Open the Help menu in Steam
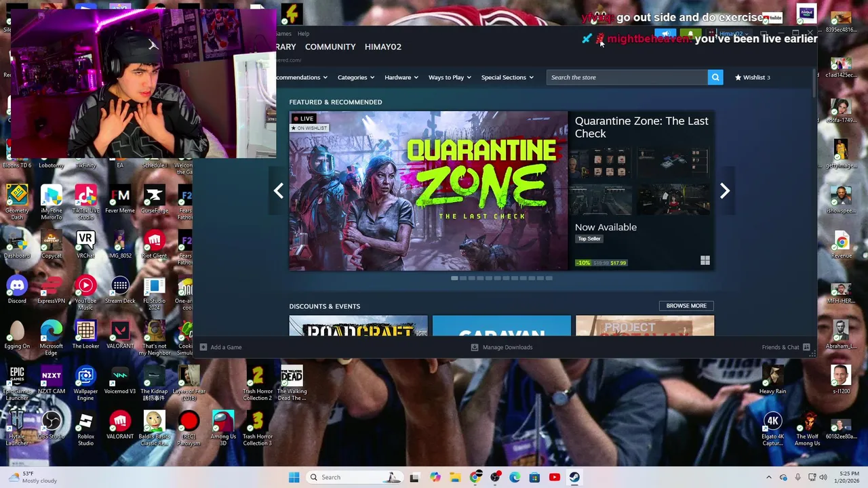Viewport: 868px width, 488px height. [303, 33]
